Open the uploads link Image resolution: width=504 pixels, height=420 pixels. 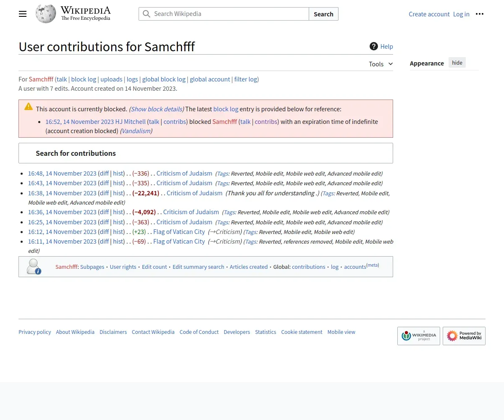click(x=111, y=79)
